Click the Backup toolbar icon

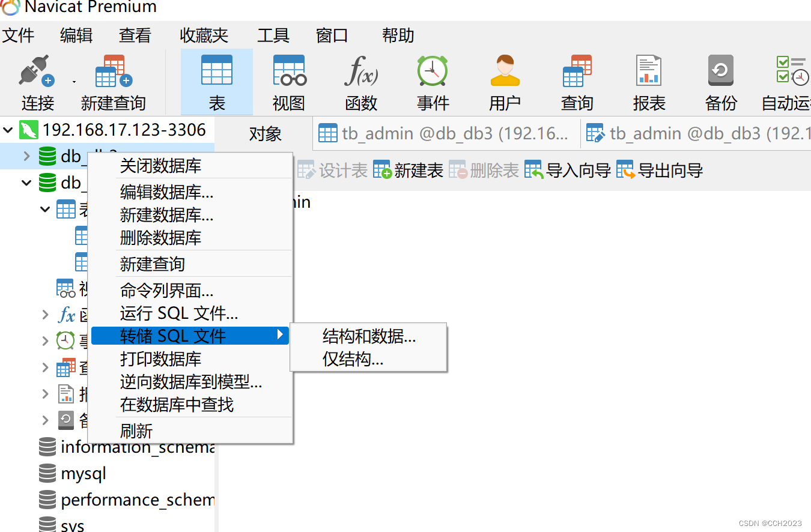(x=721, y=70)
